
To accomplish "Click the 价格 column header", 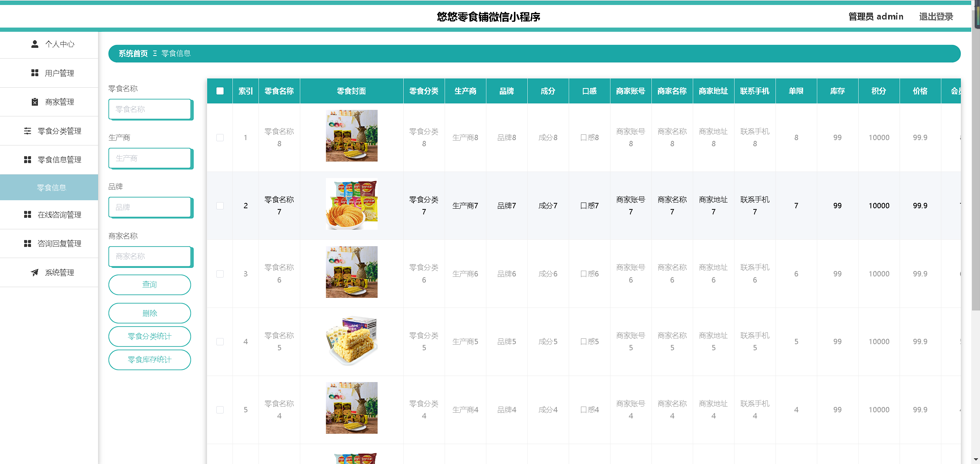I will (920, 91).
